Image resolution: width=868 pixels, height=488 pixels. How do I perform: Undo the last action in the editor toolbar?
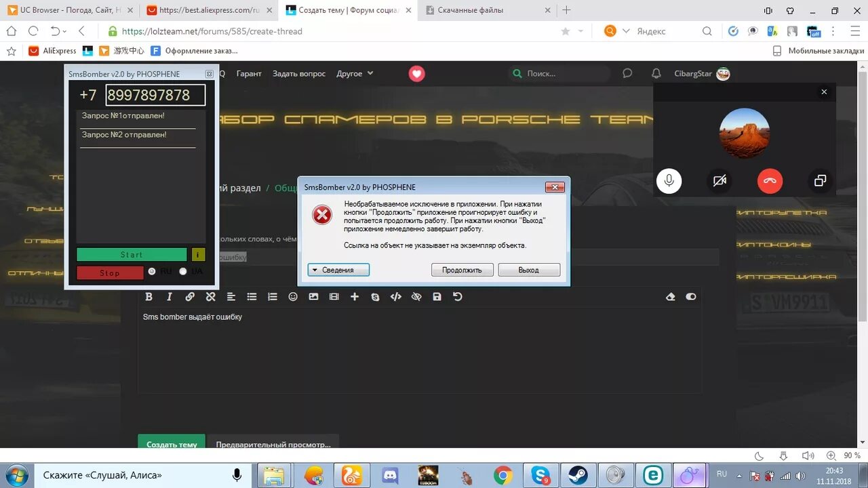tap(458, 297)
